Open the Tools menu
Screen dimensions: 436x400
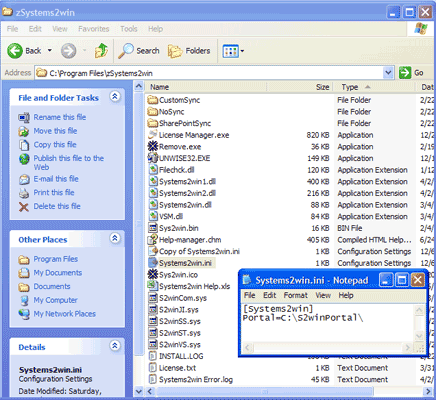pos(129,29)
